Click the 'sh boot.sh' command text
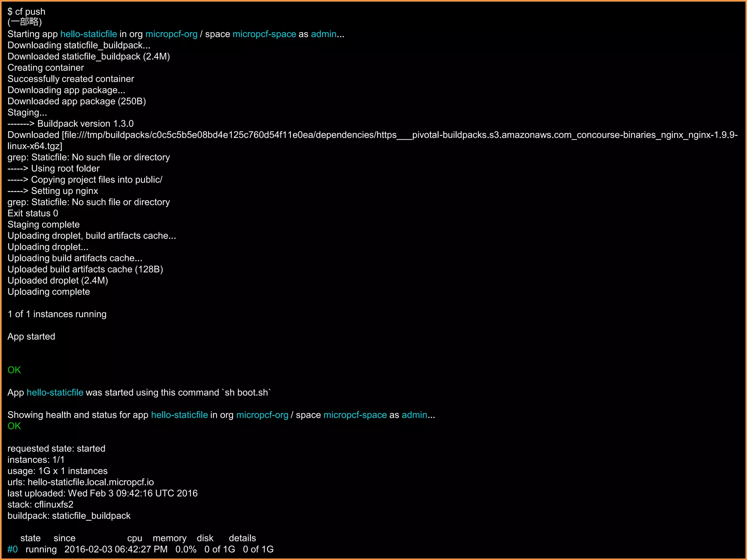The width and height of the screenshot is (747, 560). [246, 393]
